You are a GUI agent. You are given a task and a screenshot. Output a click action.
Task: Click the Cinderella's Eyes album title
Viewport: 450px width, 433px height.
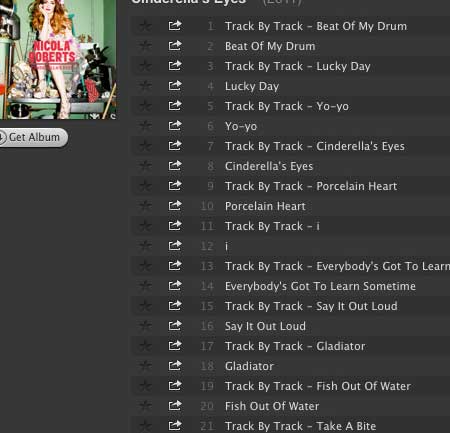189,2
